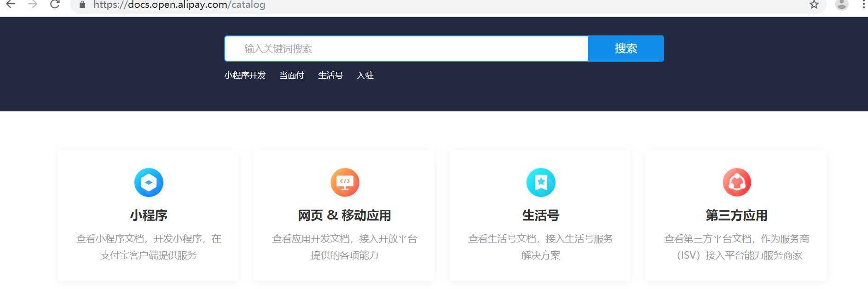
Task: Click the red 第三方应用 icon
Action: 737,182
